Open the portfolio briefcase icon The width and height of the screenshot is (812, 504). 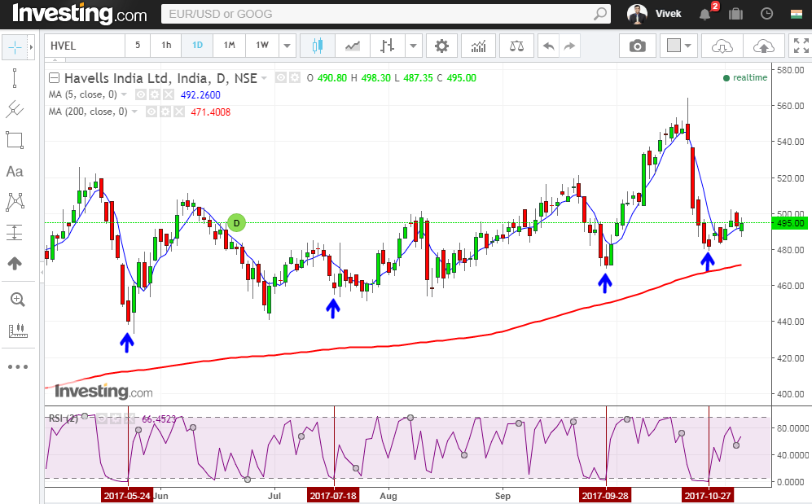[x=735, y=14]
